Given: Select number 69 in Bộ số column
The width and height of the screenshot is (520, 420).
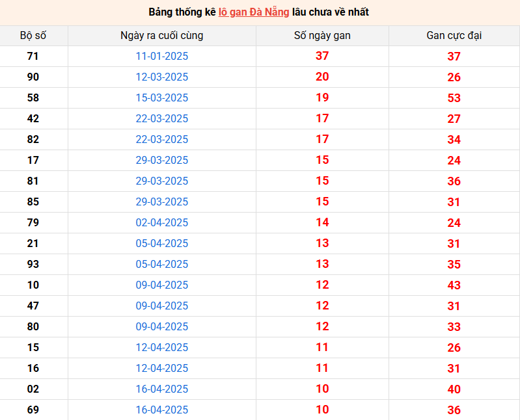Looking at the screenshot, I should point(33,410).
